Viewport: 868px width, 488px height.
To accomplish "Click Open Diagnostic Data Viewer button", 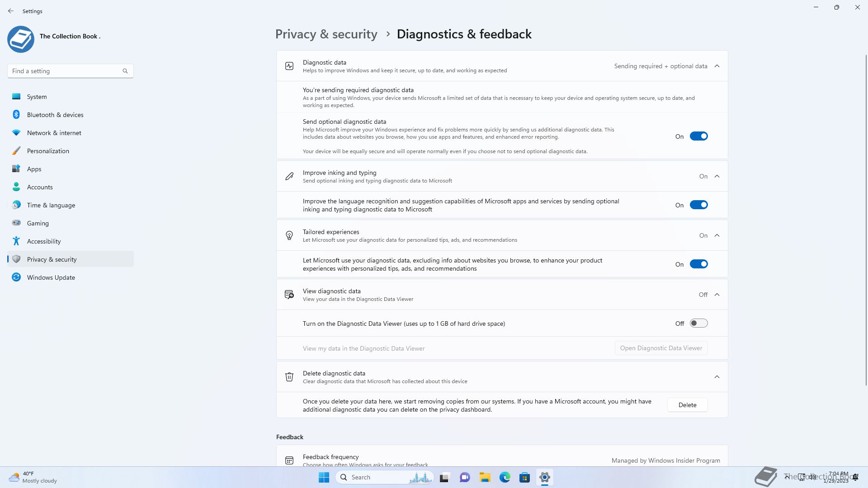I will [661, 348].
